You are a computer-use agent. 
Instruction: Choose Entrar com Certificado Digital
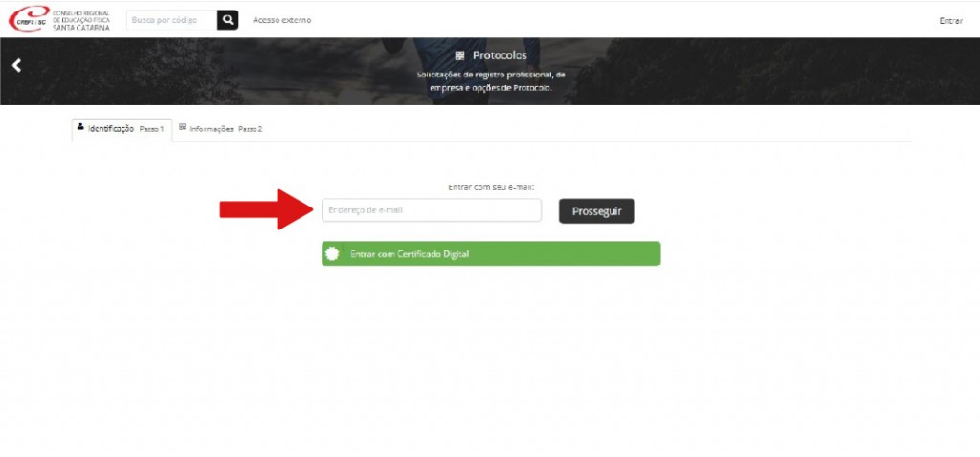coord(491,254)
